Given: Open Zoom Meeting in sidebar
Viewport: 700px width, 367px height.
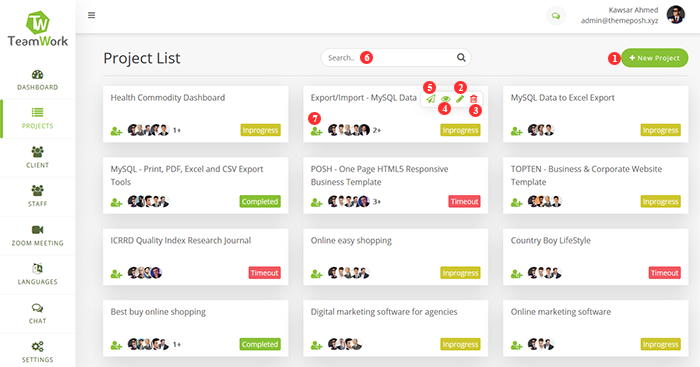Looking at the screenshot, I should [38, 236].
